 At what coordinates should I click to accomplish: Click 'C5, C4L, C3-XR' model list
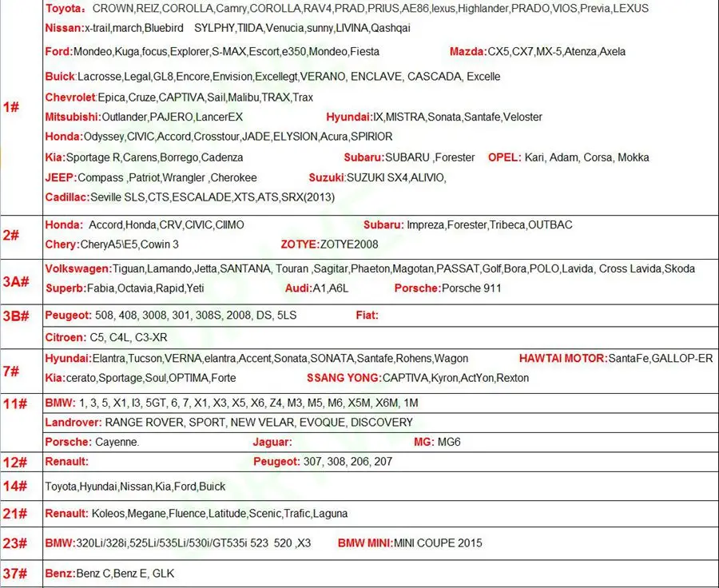[x=129, y=338]
